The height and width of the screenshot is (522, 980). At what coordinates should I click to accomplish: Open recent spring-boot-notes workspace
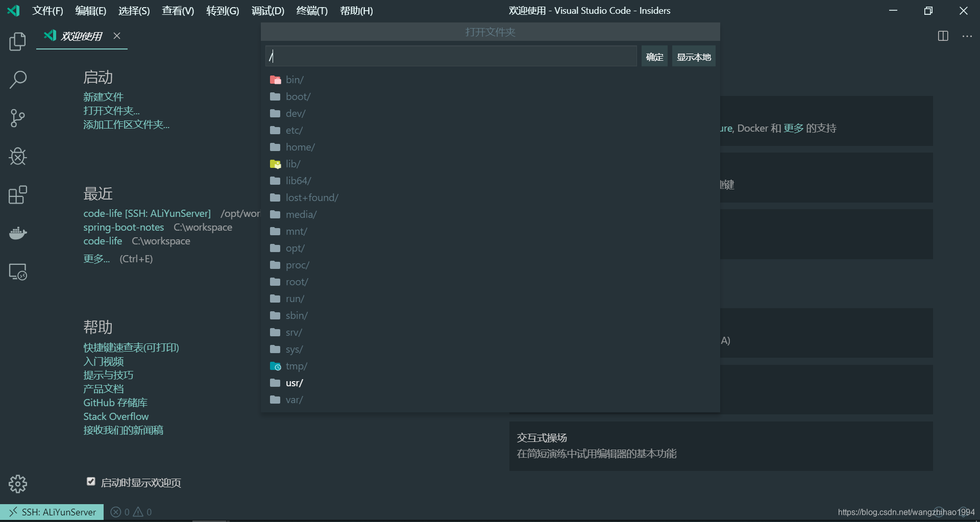point(124,227)
